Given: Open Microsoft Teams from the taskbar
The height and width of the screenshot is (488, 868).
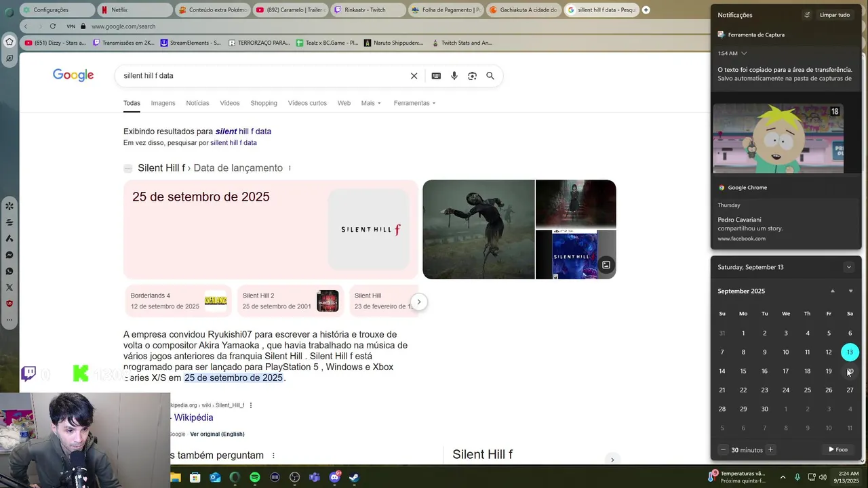Looking at the screenshot, I should point(314,477).
